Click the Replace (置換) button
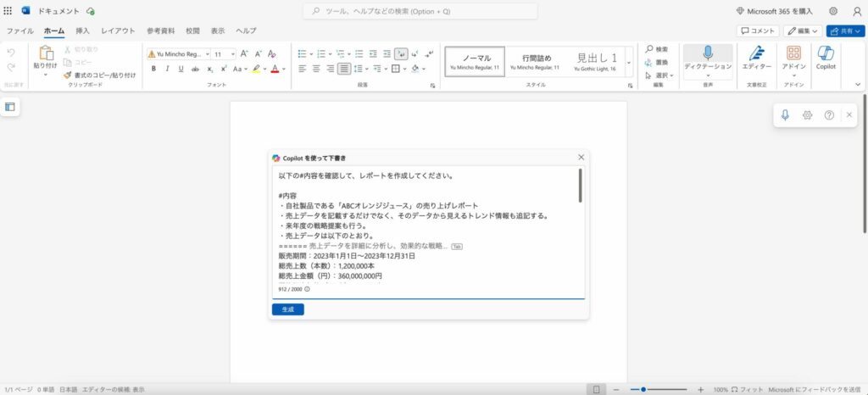Viewport: 868px width, 395px height. pyautogui.click(x=657, y=62)
